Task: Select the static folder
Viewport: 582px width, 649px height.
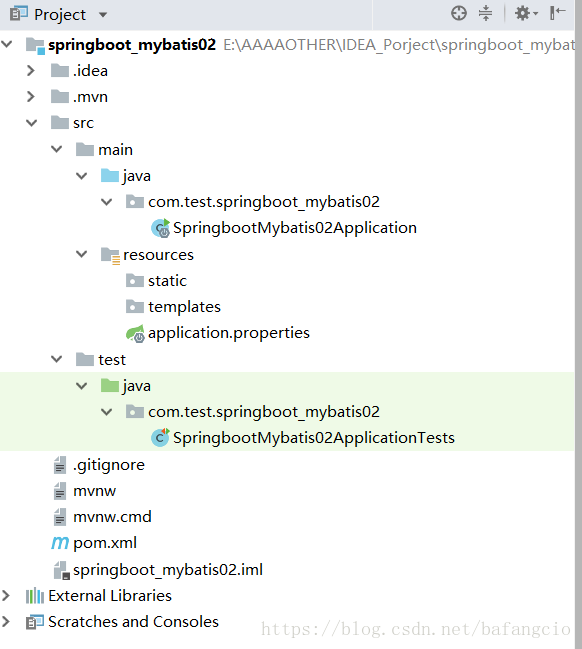Action: [167, 281]
